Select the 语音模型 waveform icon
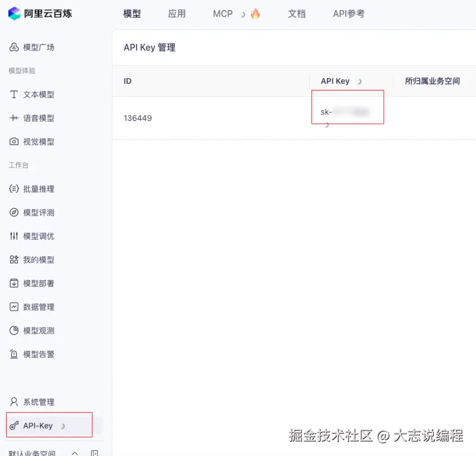Screen dimensions: 476x456 tap(14, 118)
